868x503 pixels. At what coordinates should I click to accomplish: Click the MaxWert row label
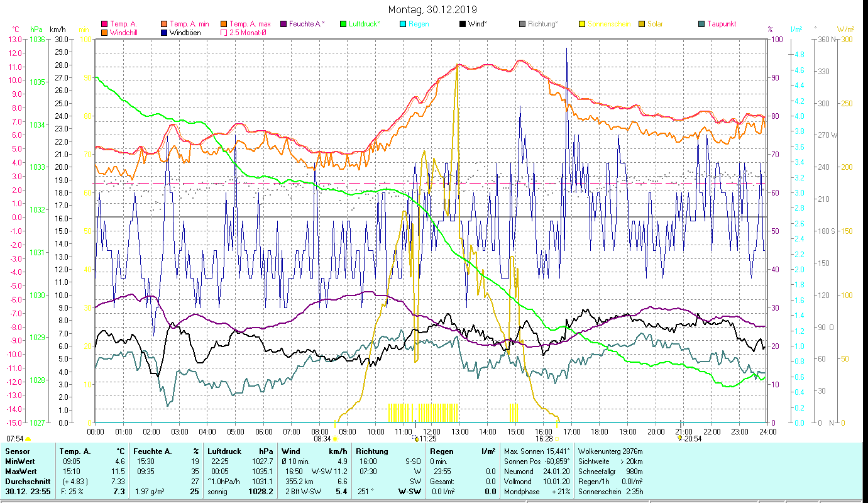[x=22, y=472]
